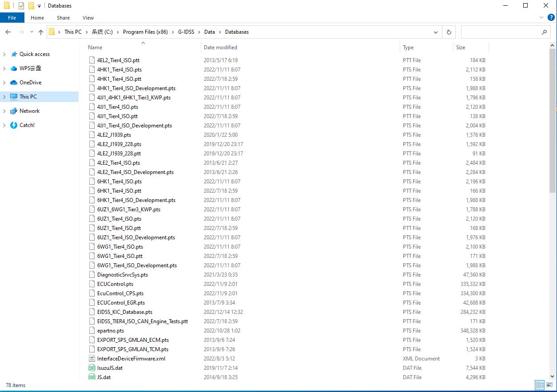Select file 6UZ1_6WG1_Tier3_KWP.pts
Screen dimensions: 557x392
point(129,210)
